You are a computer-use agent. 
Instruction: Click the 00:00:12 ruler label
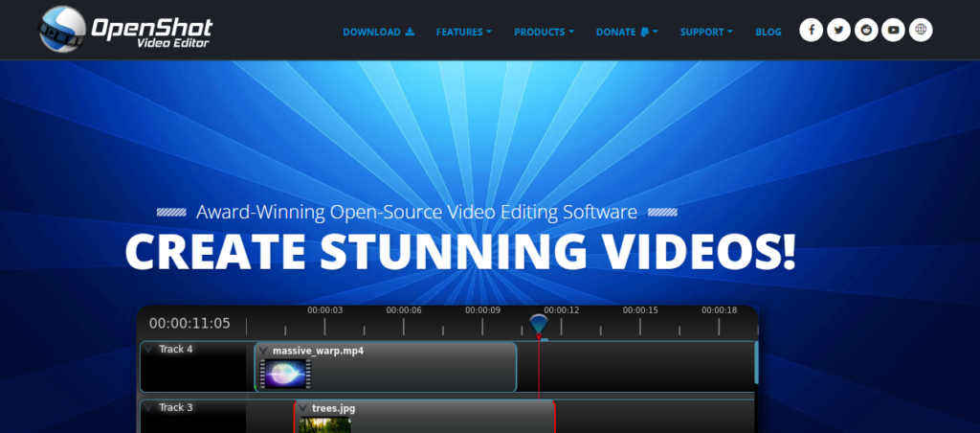coord(561,310)
